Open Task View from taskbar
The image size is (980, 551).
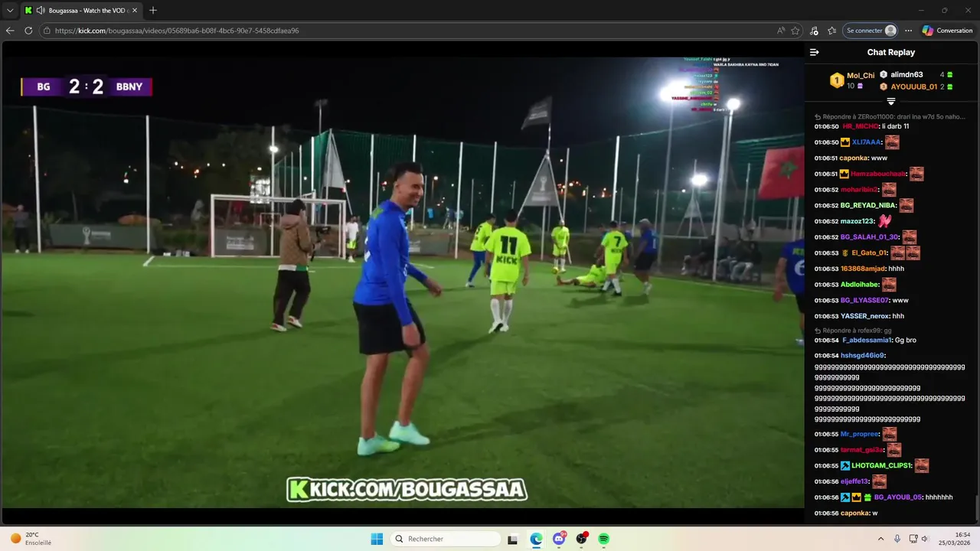click(x=513, y=539)
